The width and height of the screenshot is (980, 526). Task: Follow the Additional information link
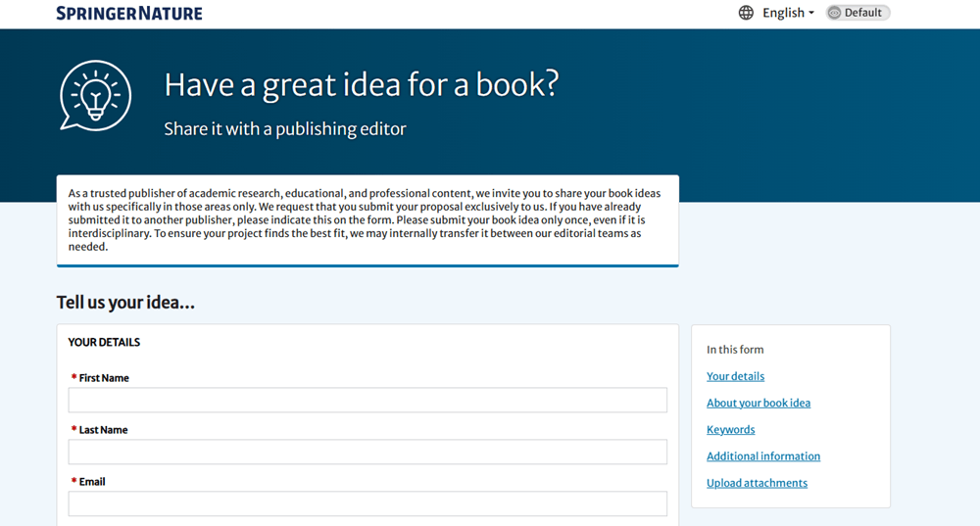[x=763, y=456]
